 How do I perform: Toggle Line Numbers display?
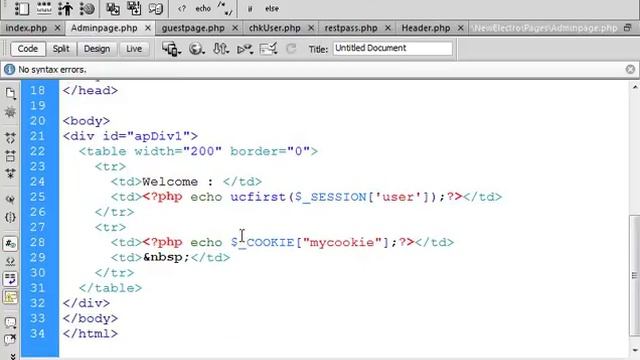coord(10,244)
